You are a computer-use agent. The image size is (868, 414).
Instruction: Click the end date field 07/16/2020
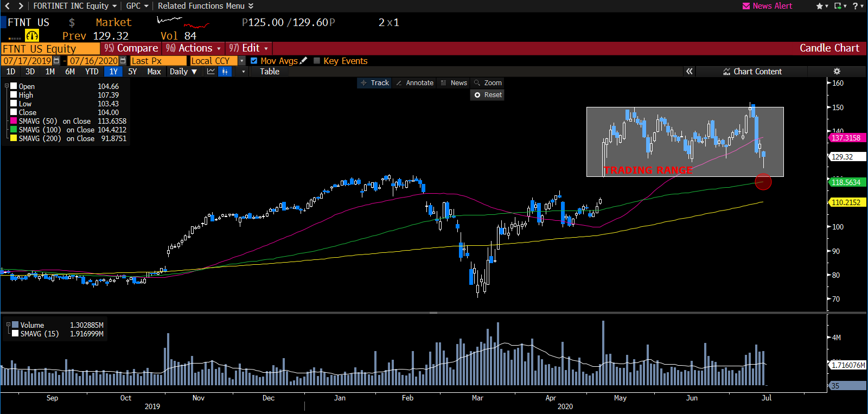pos(93,61)
